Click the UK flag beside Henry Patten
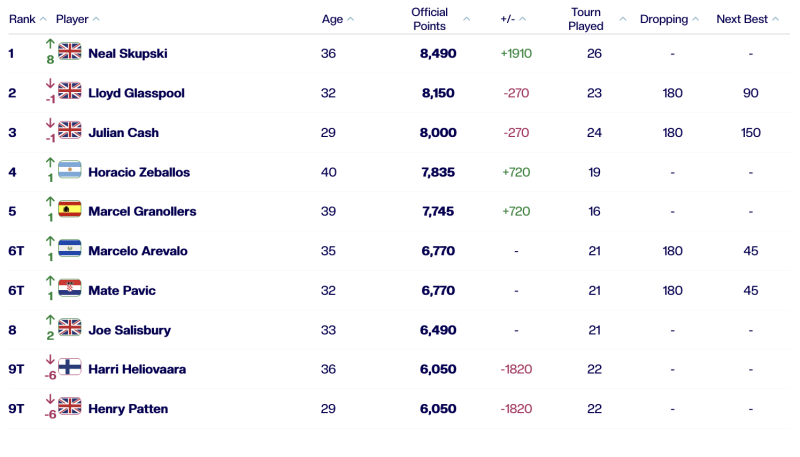This screenshot has width=800, height=457. point(69,407)
